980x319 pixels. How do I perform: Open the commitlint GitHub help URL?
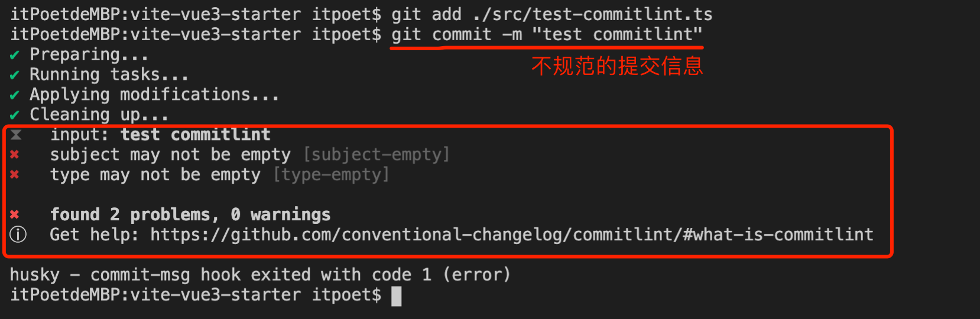512,235
